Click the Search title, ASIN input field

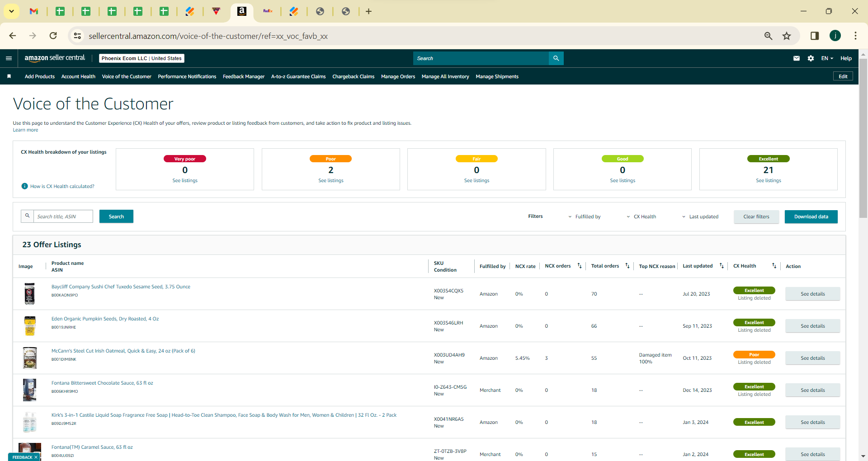[63, 216]
